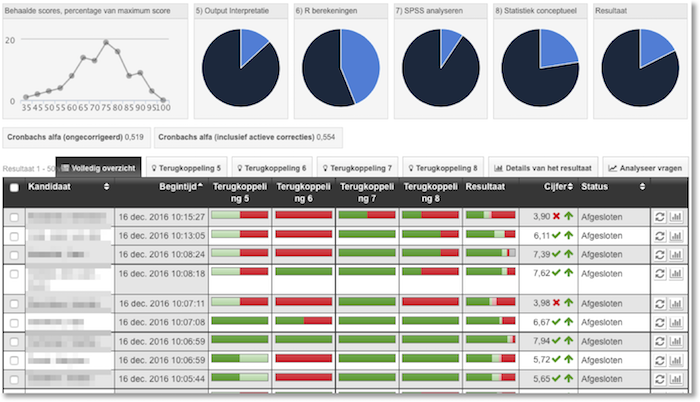The width and height of the screenshot is (700, 402).
Task: Toggle the select-all checkbox in table header
Action: (13, 187)
